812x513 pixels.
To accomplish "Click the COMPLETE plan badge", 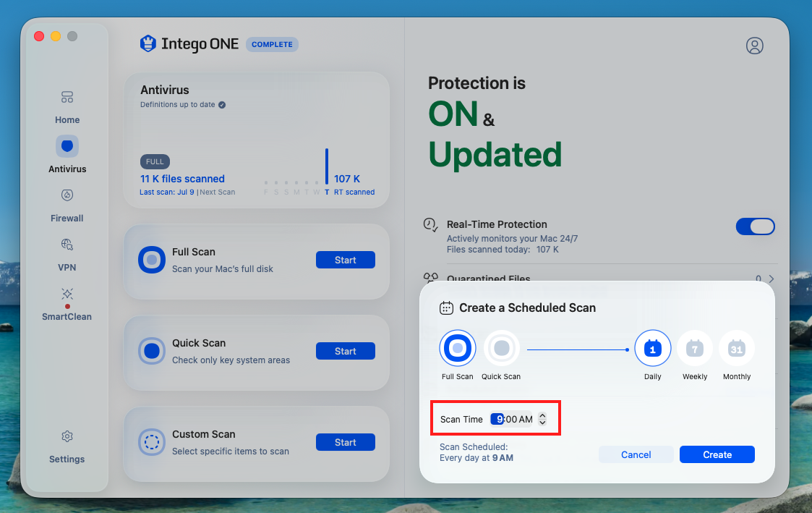I will coord(272,45).
